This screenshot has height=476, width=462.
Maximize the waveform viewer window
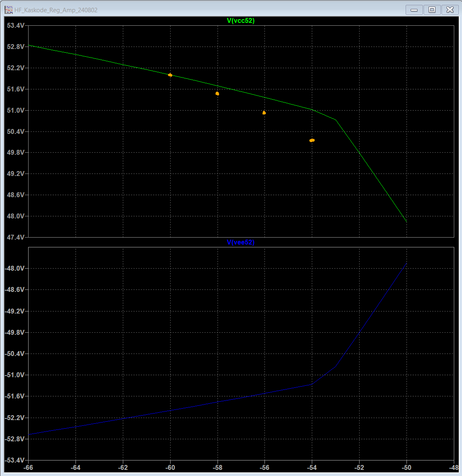click(x=432, y=10)
